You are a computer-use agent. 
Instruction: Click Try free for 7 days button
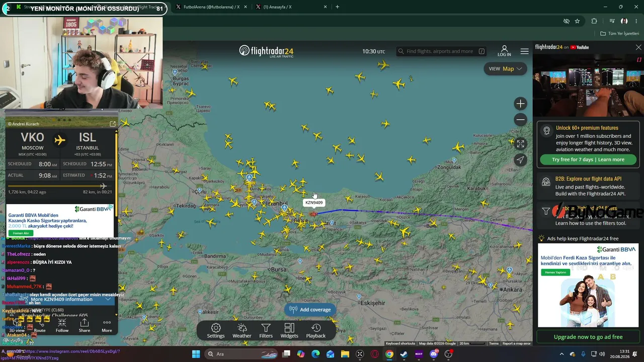tap(588, 159)
